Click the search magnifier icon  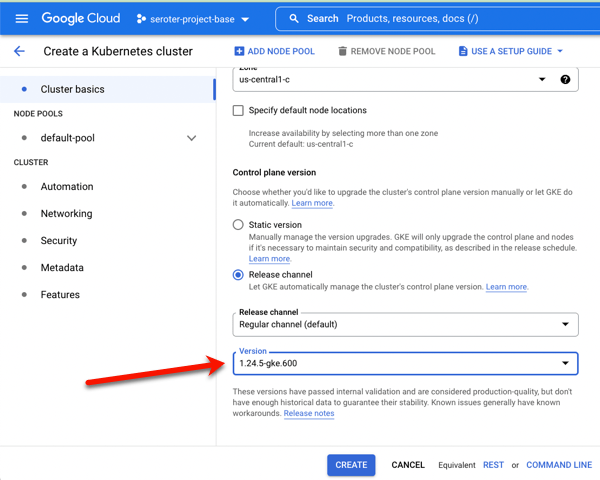click(293, 18)
